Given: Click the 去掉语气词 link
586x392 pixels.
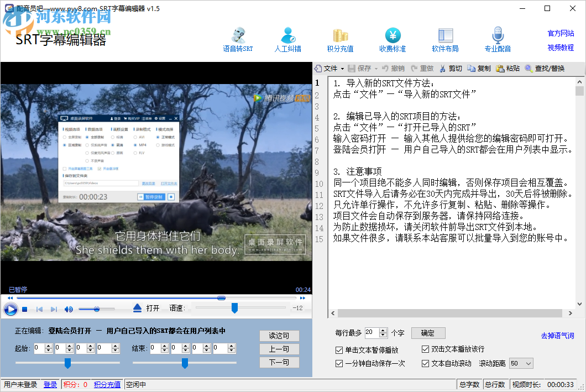Looking at the screenshot, I should [557, 336].
